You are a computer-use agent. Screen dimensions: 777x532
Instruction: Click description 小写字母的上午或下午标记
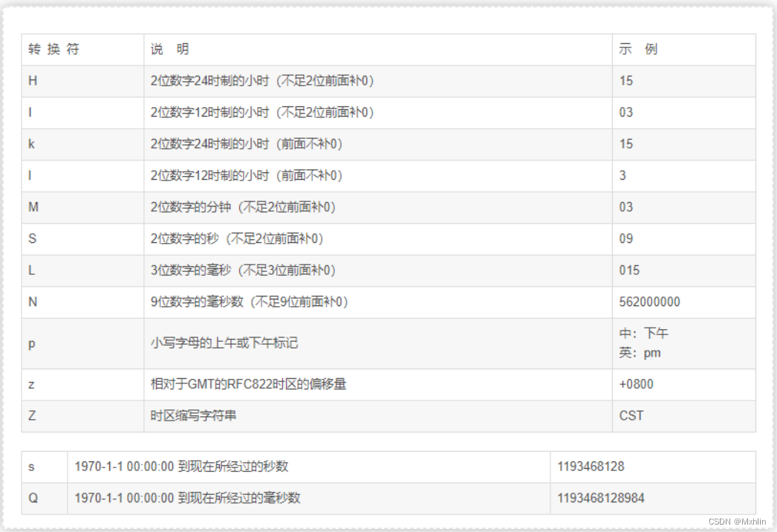pyautogui.click(x=224, y=343)
